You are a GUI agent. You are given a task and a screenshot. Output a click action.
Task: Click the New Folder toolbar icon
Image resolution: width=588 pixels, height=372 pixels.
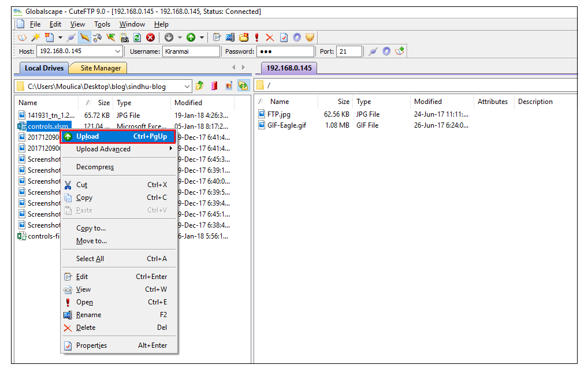click(244, 38)
